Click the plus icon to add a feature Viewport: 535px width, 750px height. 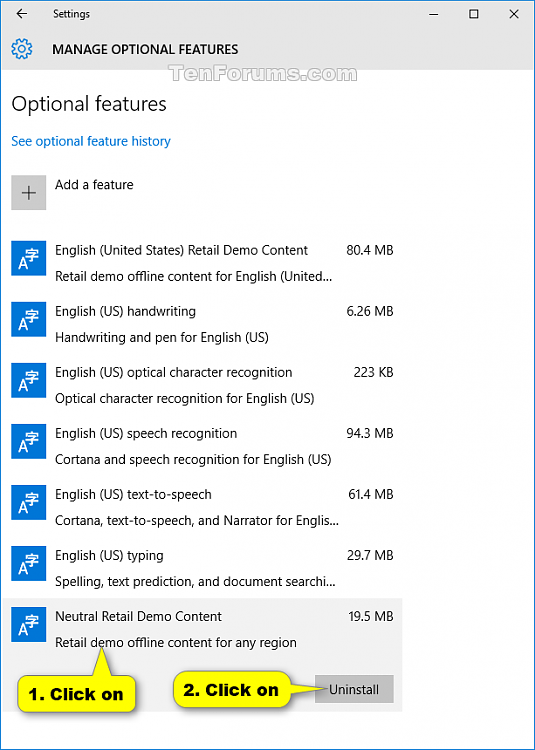pos(29,192)
